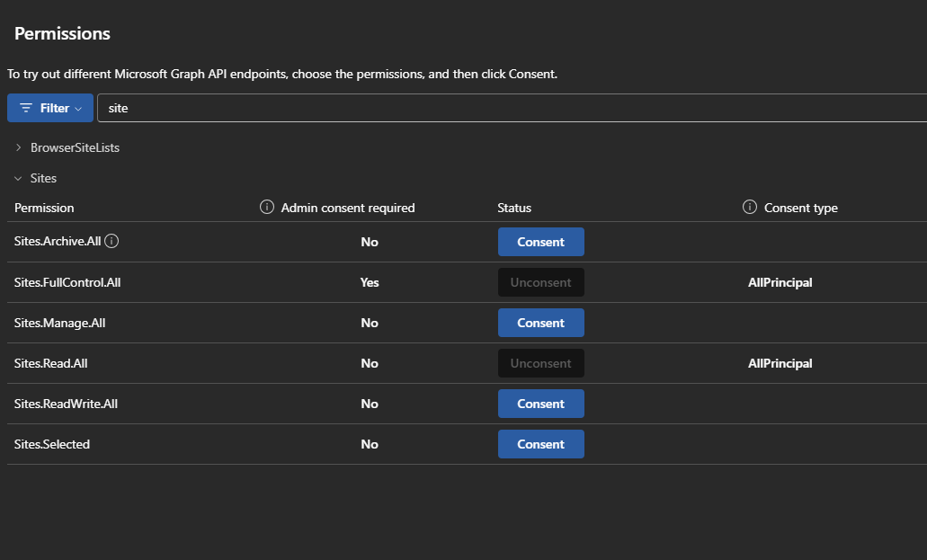Click 'No' in Sites.Selected row

[370, 444]
